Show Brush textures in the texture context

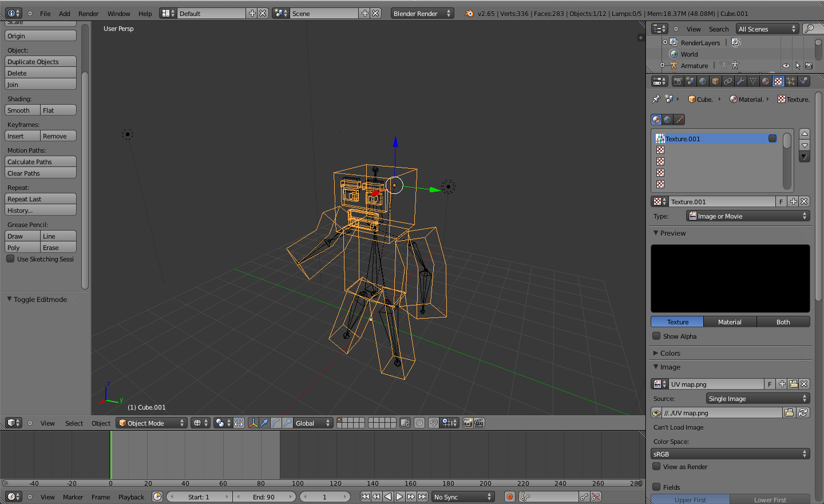click(x=679, y=120)
